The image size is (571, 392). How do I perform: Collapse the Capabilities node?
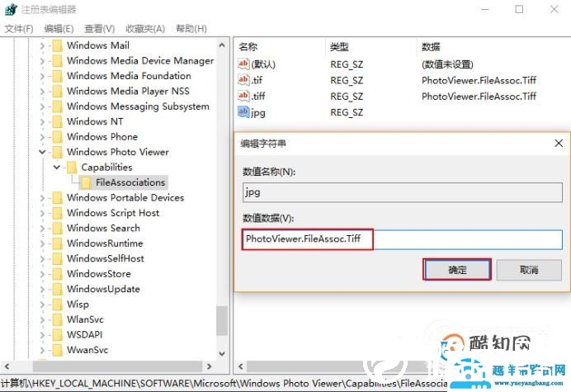click(57, 168)
